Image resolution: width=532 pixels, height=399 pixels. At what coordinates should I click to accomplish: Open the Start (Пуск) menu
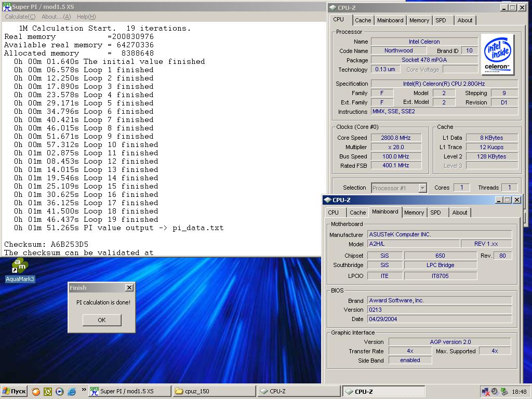pos(14,392)
